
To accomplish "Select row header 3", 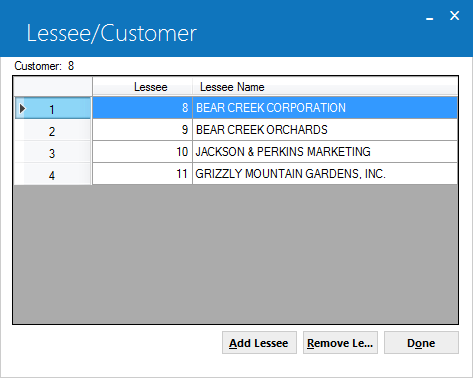I will [x=53, y=152].
